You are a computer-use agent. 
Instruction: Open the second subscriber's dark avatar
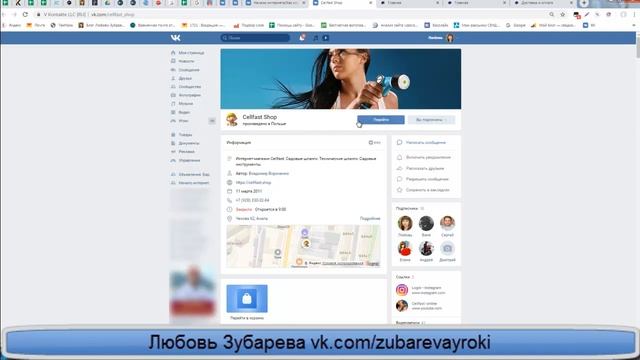(x=426, y=223)
